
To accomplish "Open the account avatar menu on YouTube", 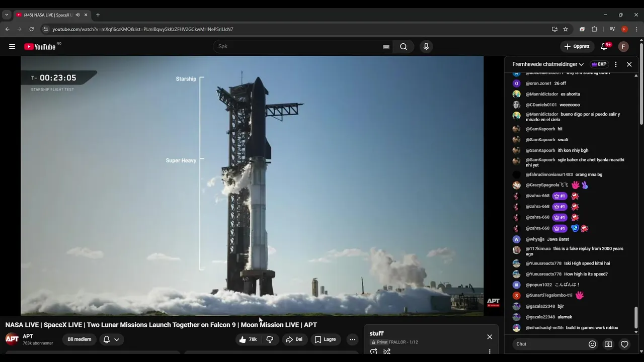I will click(623, 47).
